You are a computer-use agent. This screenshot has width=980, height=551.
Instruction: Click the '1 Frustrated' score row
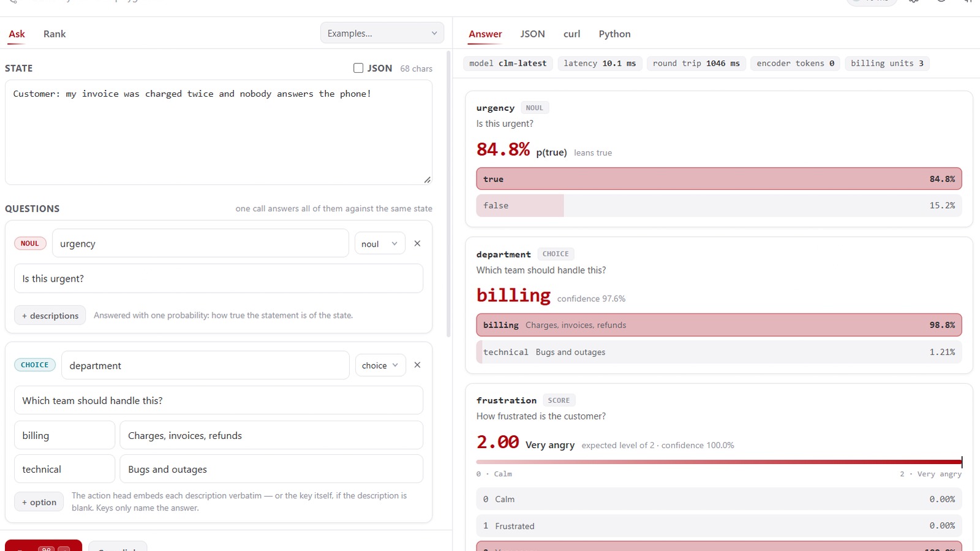(x=719, y=526)
